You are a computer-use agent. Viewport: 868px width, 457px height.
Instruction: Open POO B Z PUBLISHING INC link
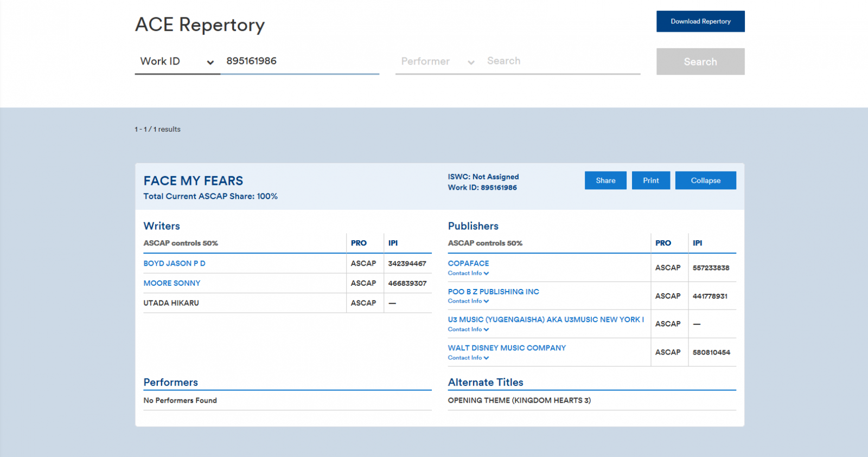[494, 292]
